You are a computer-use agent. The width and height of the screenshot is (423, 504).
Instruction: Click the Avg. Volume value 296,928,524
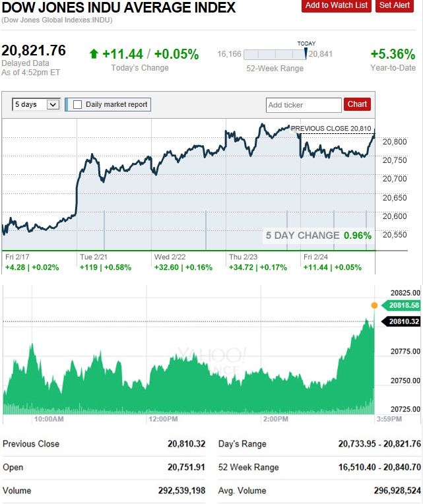(397, 491)
